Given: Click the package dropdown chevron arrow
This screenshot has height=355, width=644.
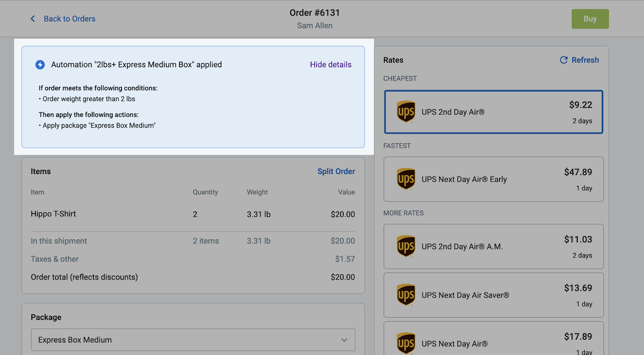Looking at the screenshot, I should (x=344, y=340).
